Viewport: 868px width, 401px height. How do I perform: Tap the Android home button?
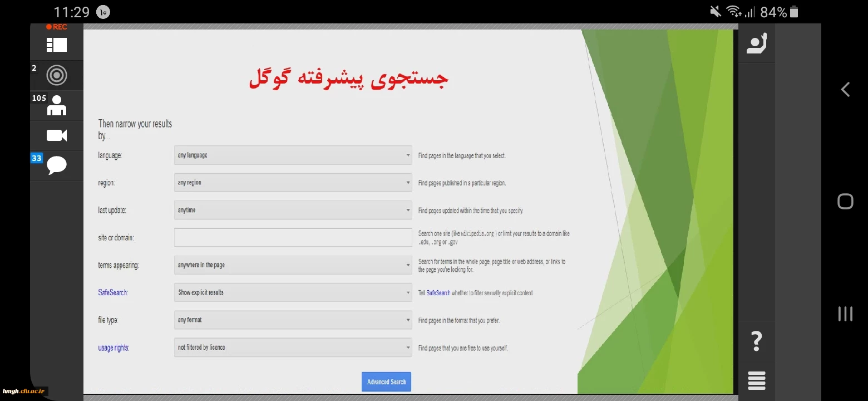[x=845, y=201]
